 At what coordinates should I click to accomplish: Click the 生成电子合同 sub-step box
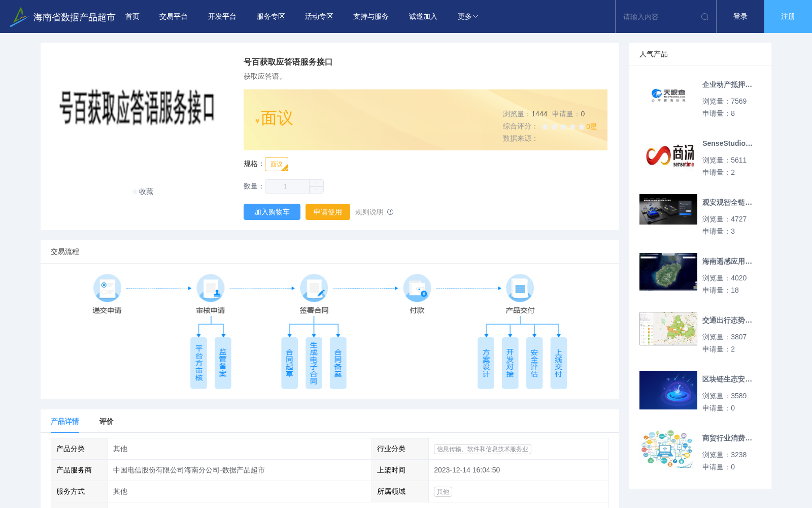[x=314, y=363]
